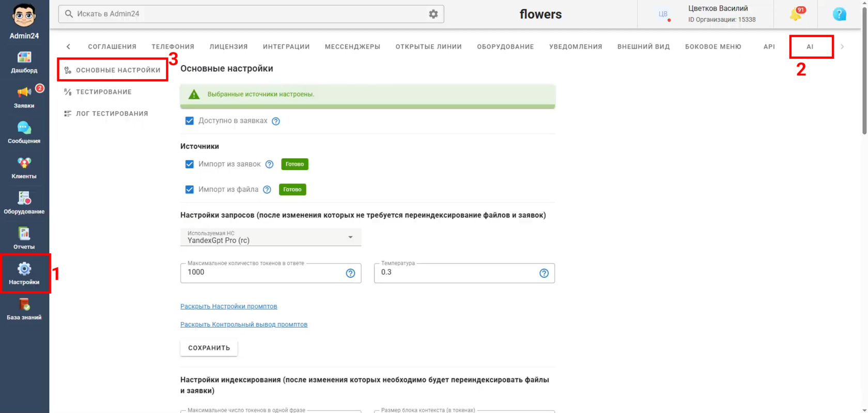
Task: Show help for maximum tokens field
Action: coord(350,273)
